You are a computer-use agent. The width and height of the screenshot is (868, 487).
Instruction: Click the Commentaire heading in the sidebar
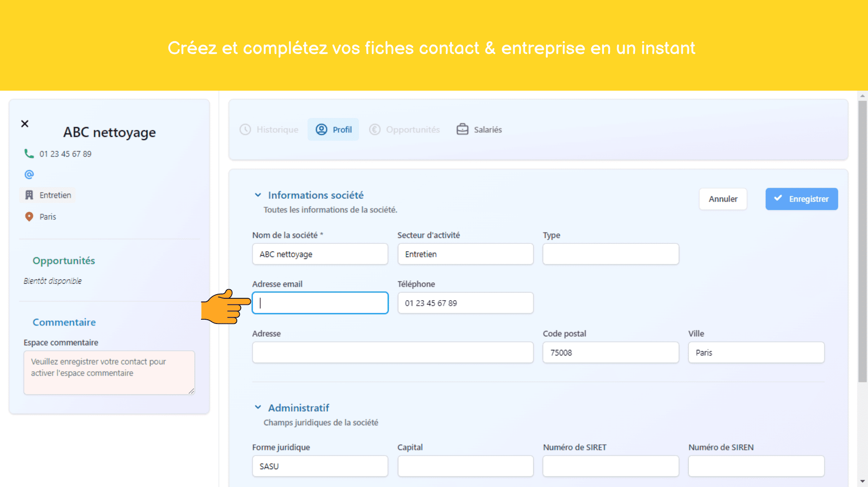click(64, 322)
